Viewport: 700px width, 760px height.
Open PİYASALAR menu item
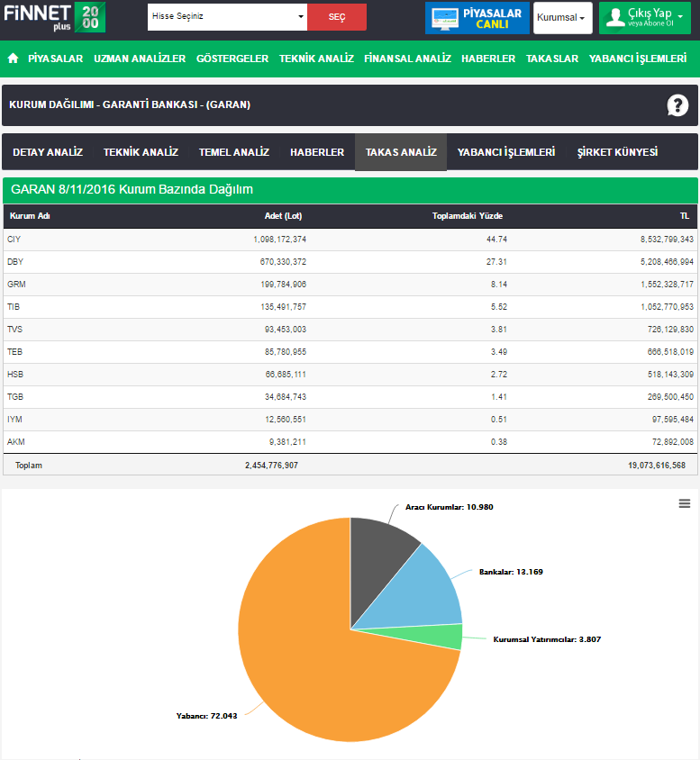[55, 59]
